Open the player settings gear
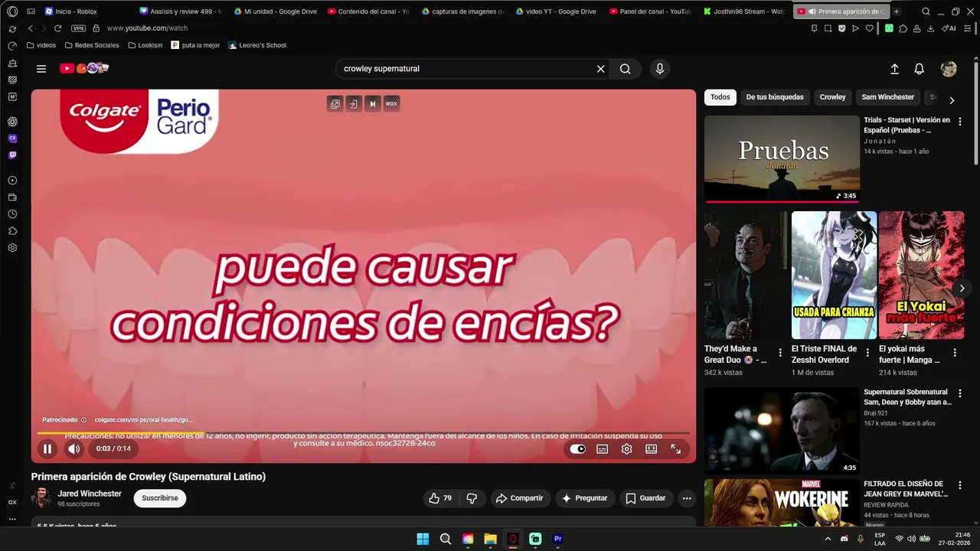Viewport: 980px width, 551px height. click(627, 449)
